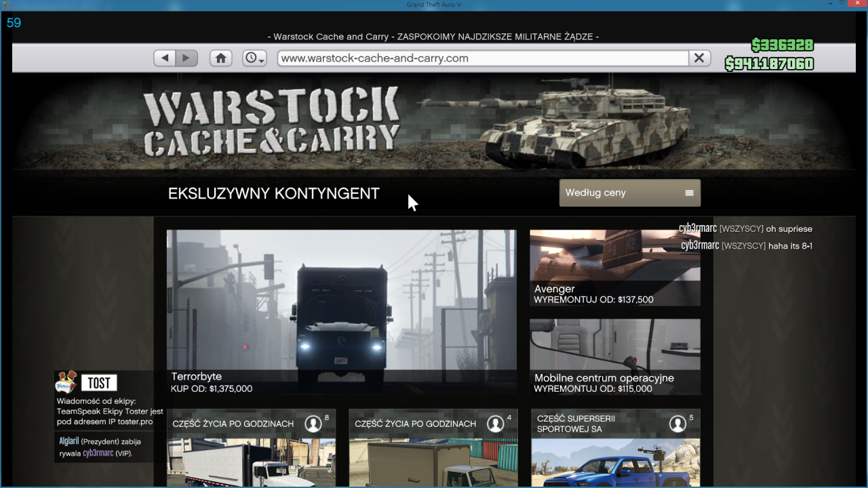Open the browsing history clock button
The width and height of the screenshot is (868, 488).
click(254, 58)
